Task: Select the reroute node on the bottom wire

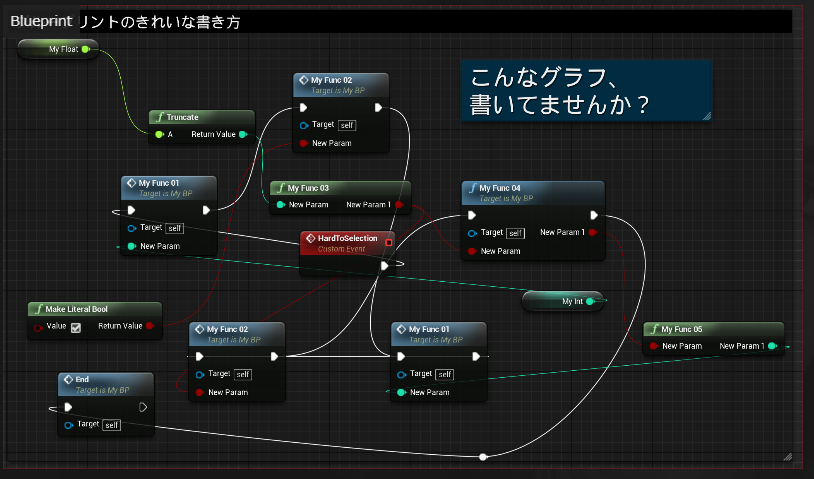Action: click(483, 456)
